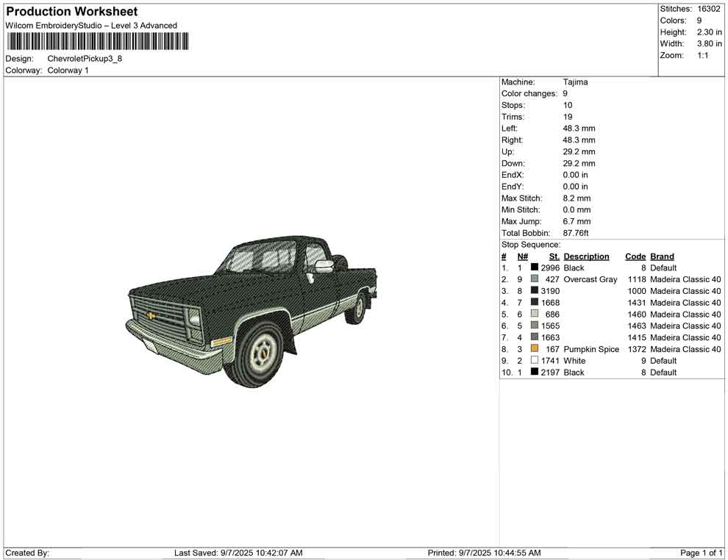Click the Pumpkin Spice color swatch
Screen dimensions: 728x560
pos(535,349)
